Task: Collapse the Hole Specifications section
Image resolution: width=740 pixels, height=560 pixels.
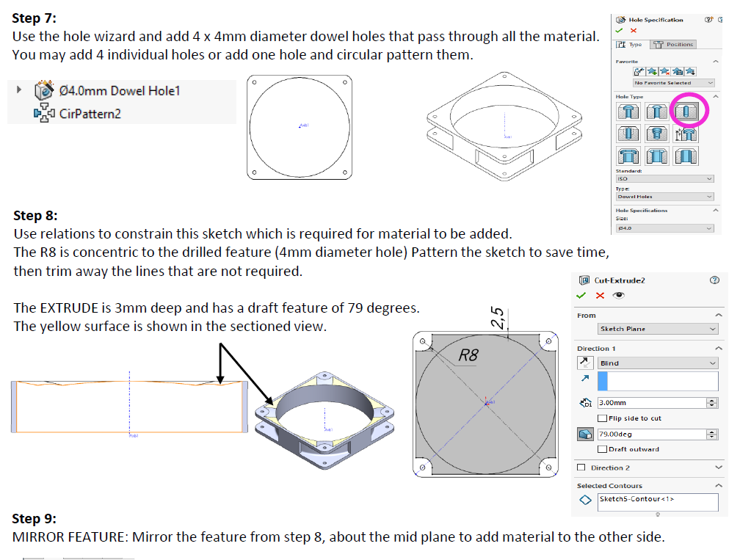Action: (716, 211)
